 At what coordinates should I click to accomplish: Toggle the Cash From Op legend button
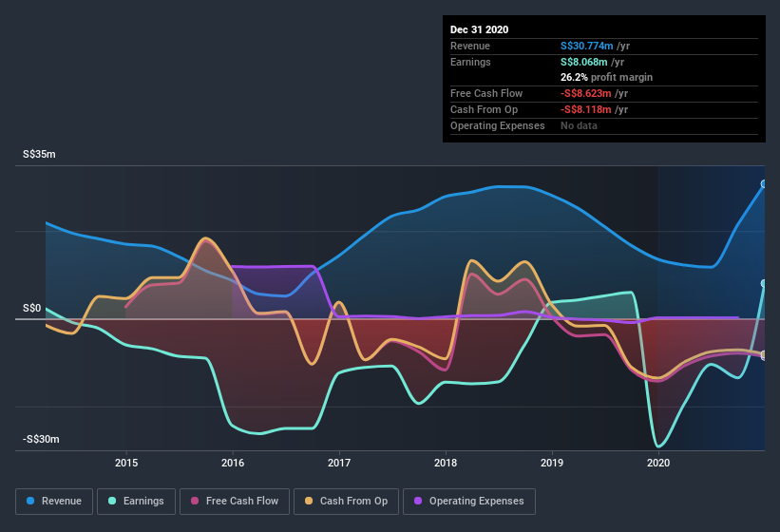(346, 502)
